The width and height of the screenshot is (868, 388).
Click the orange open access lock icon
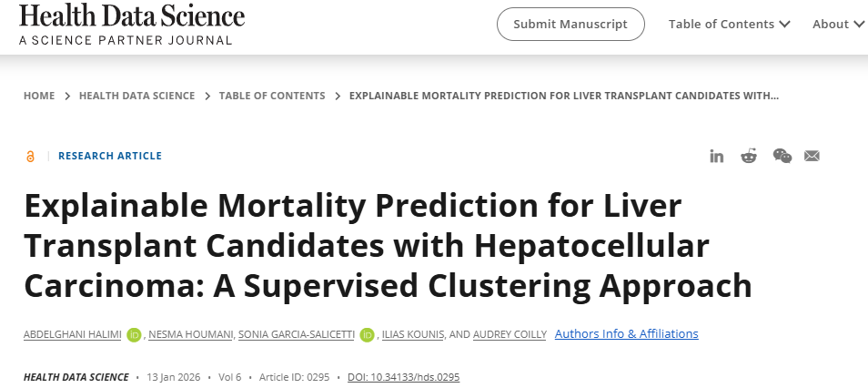[x=30, y=157]
